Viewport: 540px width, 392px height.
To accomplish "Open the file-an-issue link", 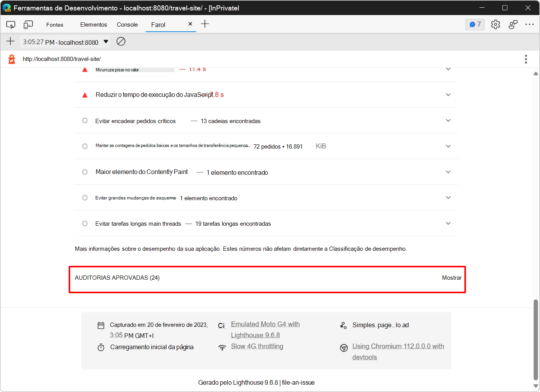I will 298,383.
